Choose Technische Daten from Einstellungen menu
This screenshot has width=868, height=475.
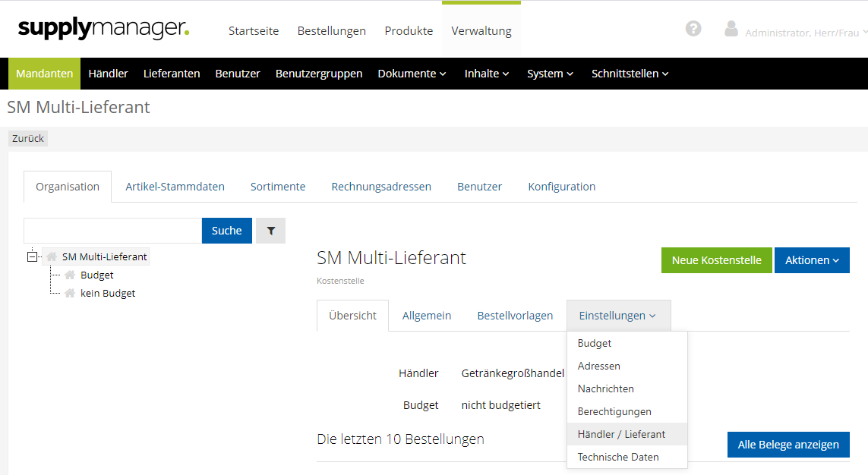(618, 457)
